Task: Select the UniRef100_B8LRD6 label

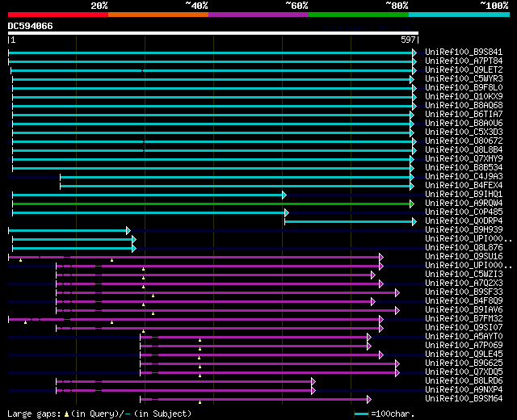Action: coord(464,381)
